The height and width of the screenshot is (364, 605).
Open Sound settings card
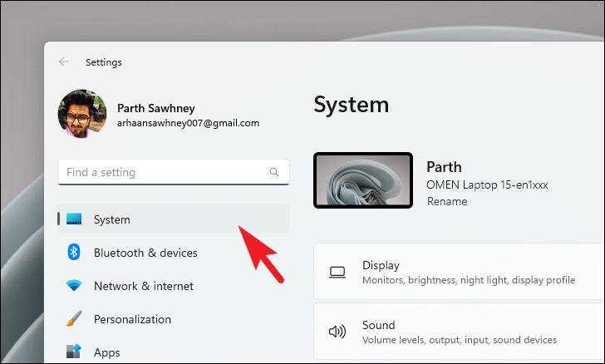[459, 332]
